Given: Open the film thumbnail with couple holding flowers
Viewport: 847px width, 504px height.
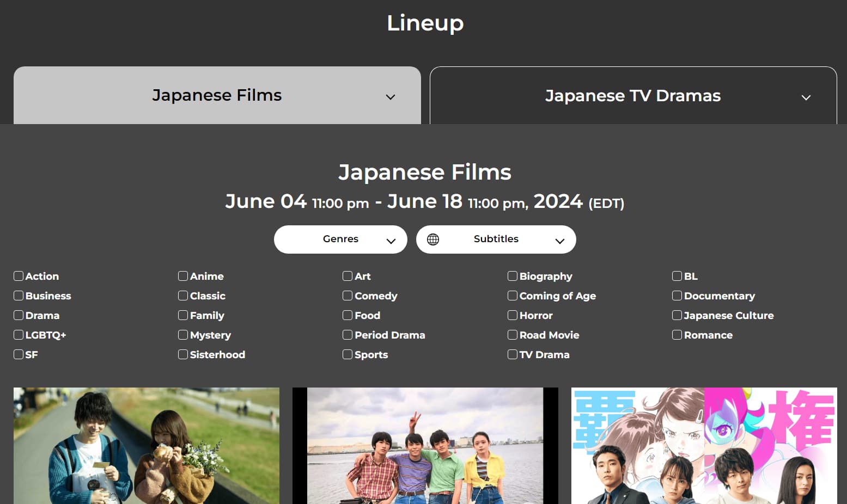Looking at the screenshot, I should pos(147,446).
